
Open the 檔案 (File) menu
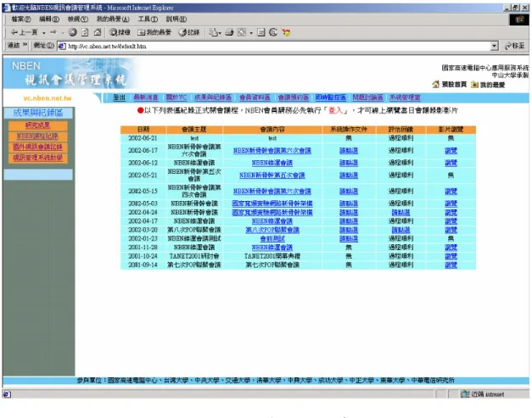(20, 19)
